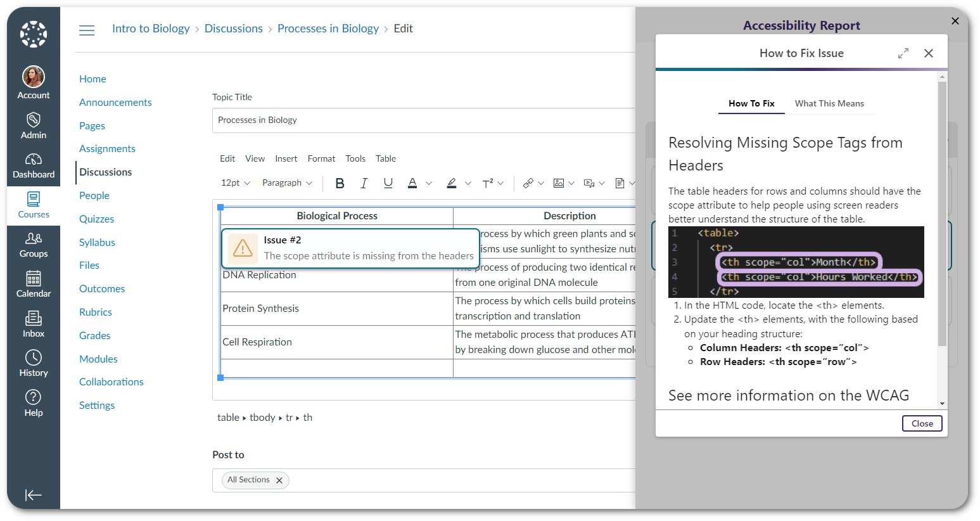Screen dimensions: 980x521
Task: Expand the How to Fix Issue dialog
Action: [x=903, y=53]
